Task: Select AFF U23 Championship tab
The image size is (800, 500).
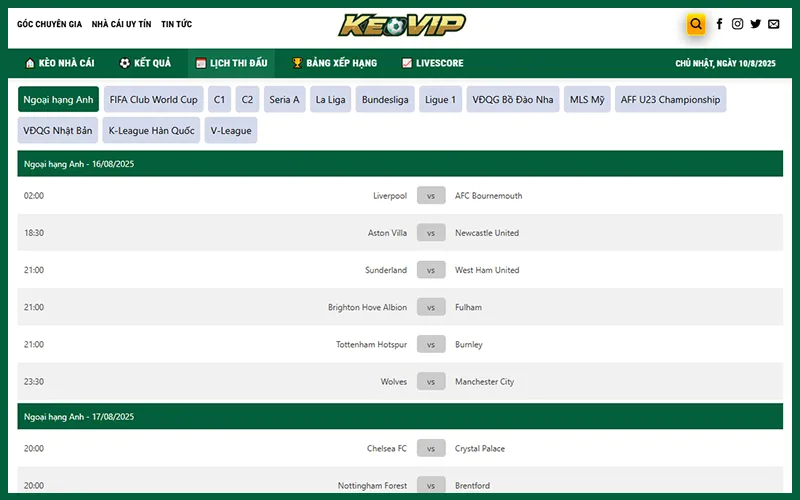Action: pyautogui.click(x=670, y=100)
